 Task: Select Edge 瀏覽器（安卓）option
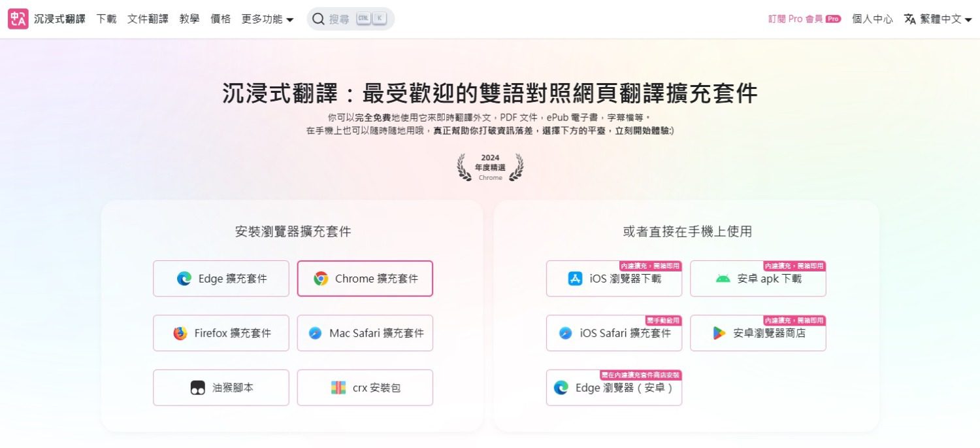614,388
